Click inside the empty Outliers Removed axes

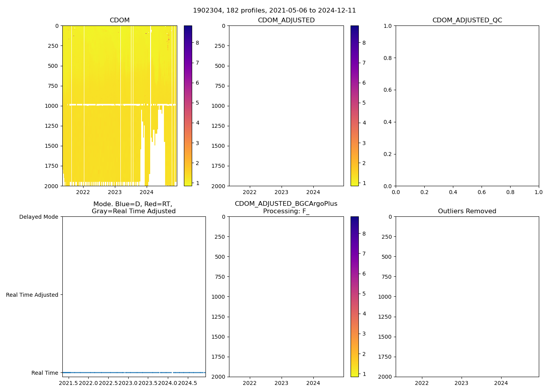pos(467,297)
